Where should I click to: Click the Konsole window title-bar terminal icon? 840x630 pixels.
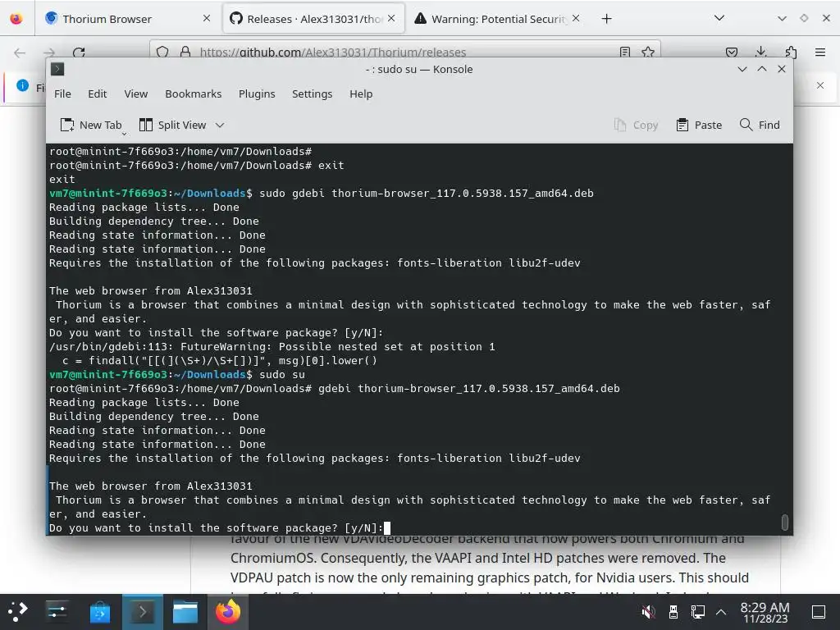(x=57, y=69)
